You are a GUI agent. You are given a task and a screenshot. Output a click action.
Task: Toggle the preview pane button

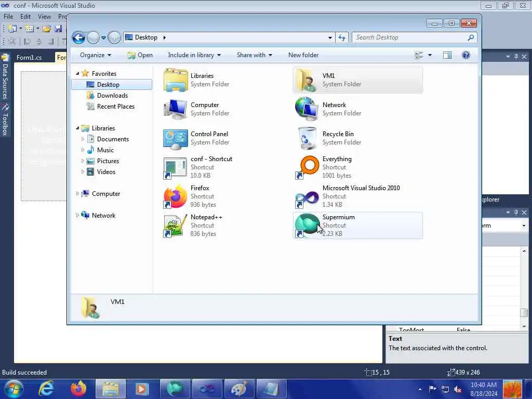point(447,55)
